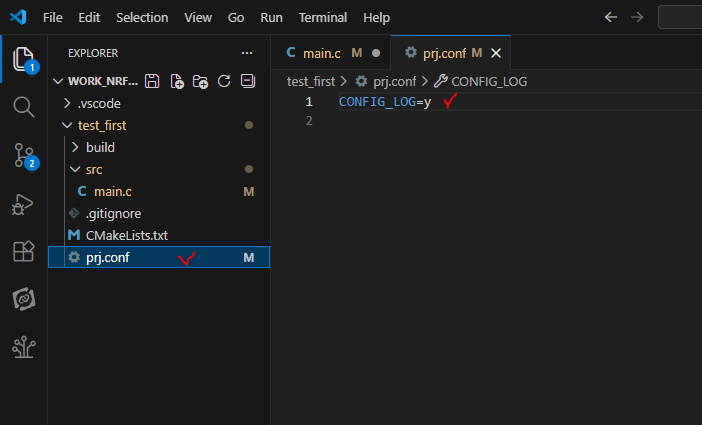Screen dimensions: 702x425
Task: Refresh the Explorer with the refresh icon
Action: 224,81
